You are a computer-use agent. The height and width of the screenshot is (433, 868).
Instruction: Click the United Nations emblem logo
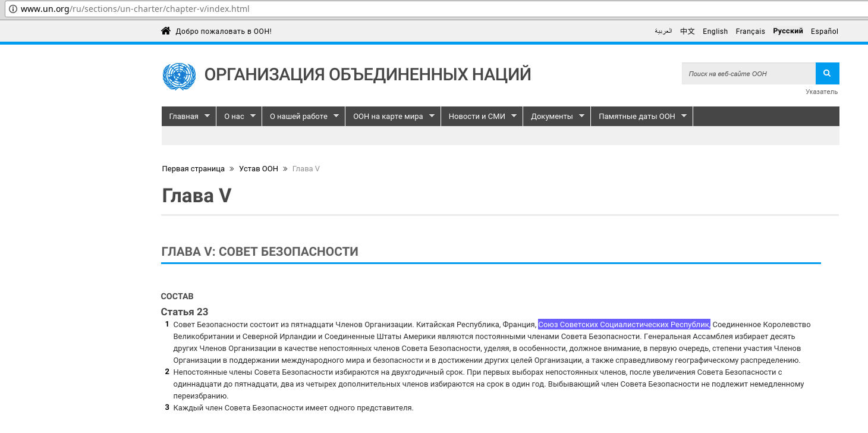coord(179,76)
